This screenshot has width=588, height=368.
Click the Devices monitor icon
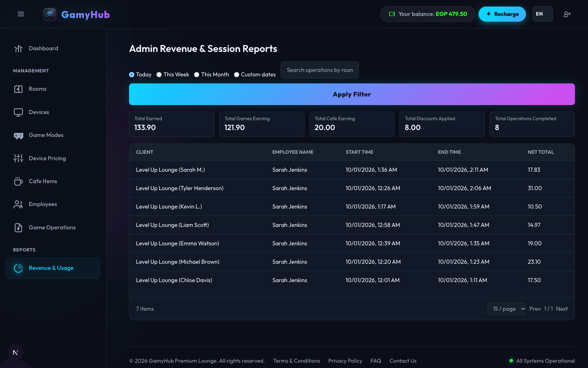tap(18, 112)
